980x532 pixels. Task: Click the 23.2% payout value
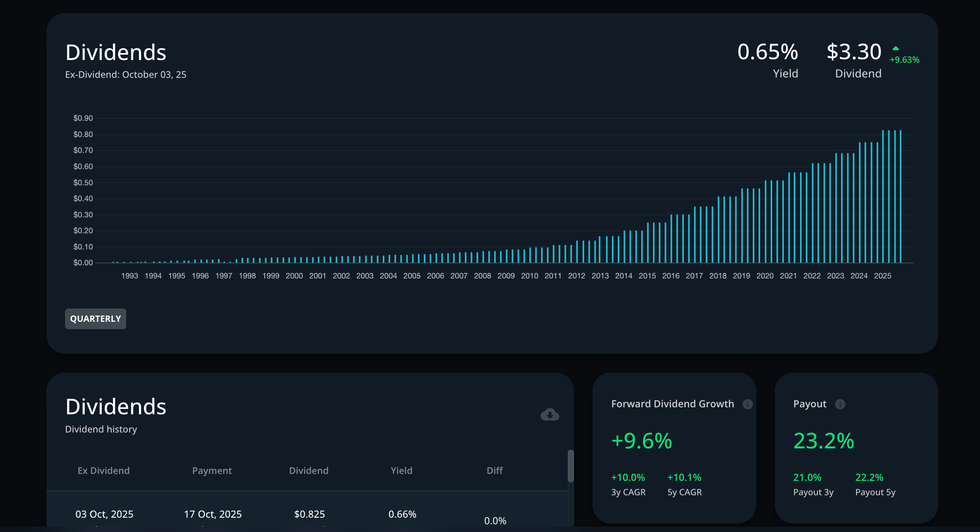[x=823, y=441]
